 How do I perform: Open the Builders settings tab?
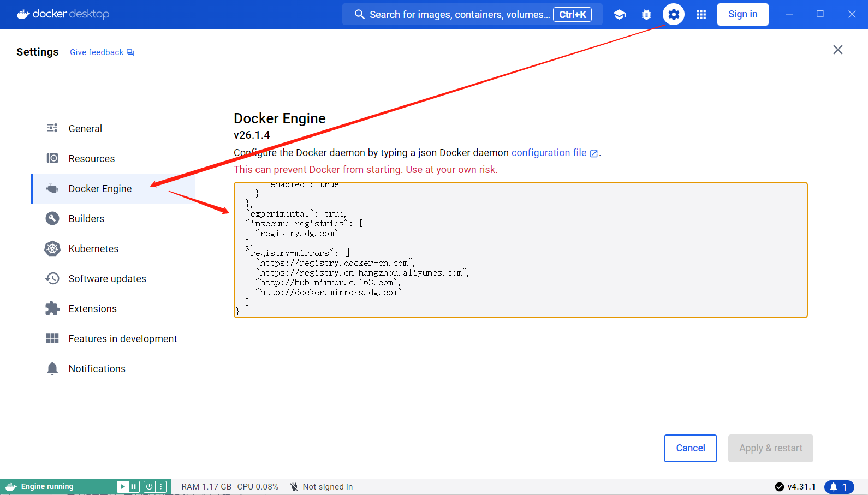[114, 218]
